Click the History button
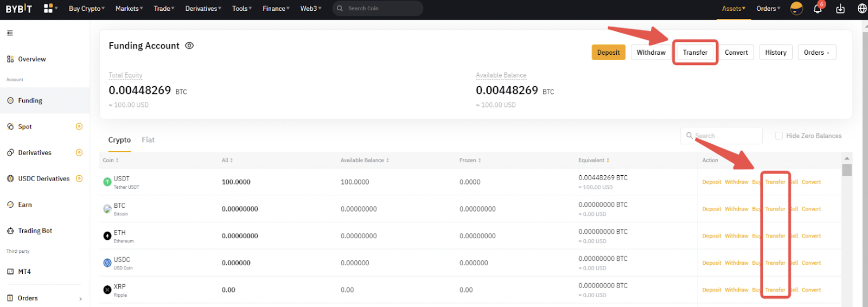 coord(776,53)
